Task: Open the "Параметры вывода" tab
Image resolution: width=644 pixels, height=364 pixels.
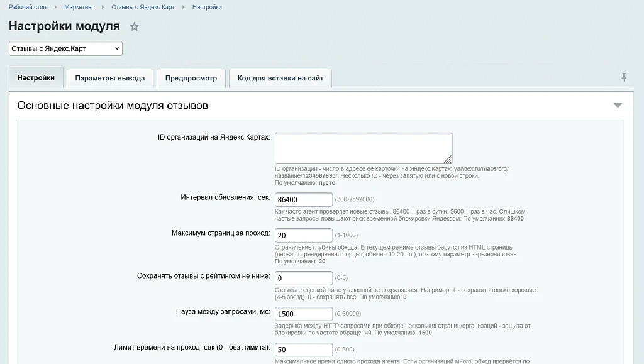Action: pos(109,78)
